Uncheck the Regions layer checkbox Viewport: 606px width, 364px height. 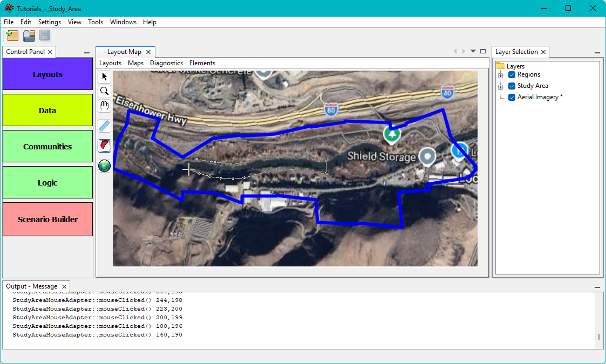(512, 74)
